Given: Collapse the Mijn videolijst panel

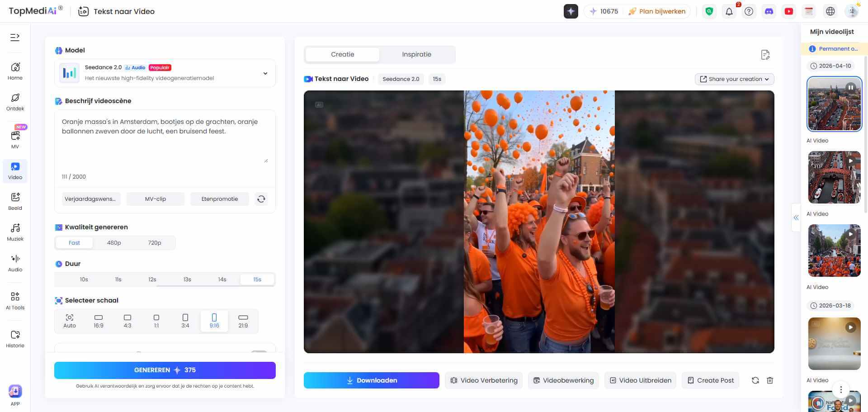Looking at the screenshot, I should [796, 218].
